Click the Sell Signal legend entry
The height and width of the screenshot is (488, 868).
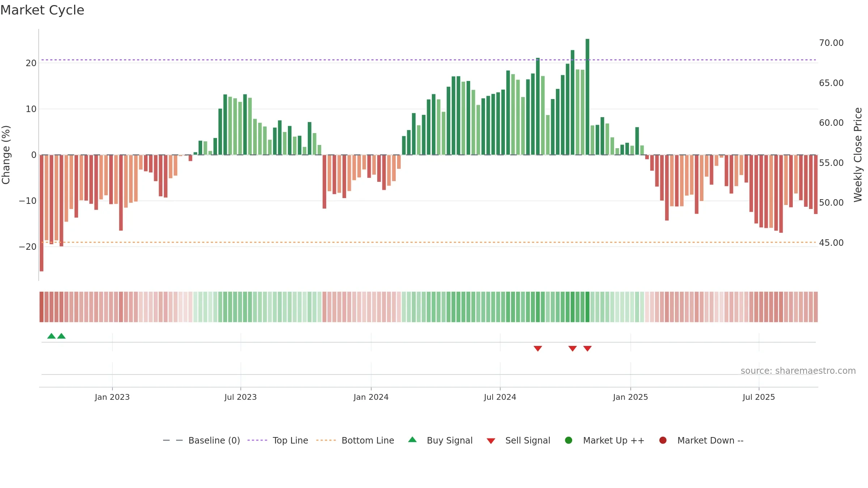coord(518,440)
